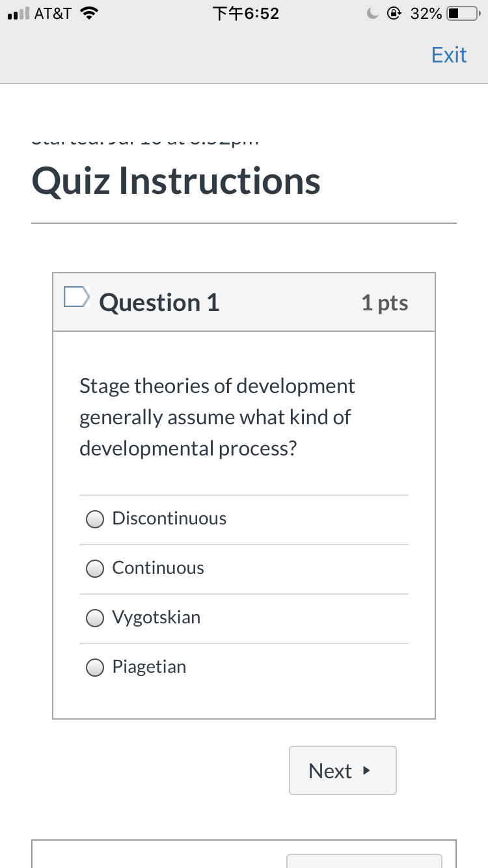Tap the Do Not Disturb moon icon

click(x=373, y=14)
